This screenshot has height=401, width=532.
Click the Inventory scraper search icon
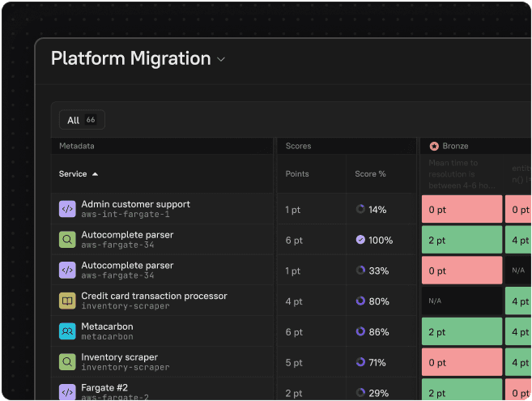point(67,362)
